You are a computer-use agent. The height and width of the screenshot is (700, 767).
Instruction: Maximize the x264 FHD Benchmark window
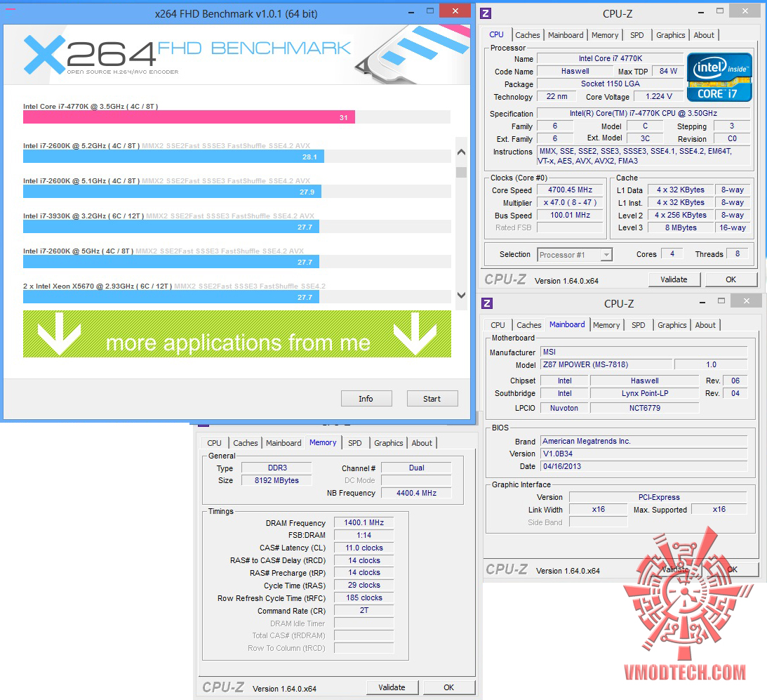point(430,11)
